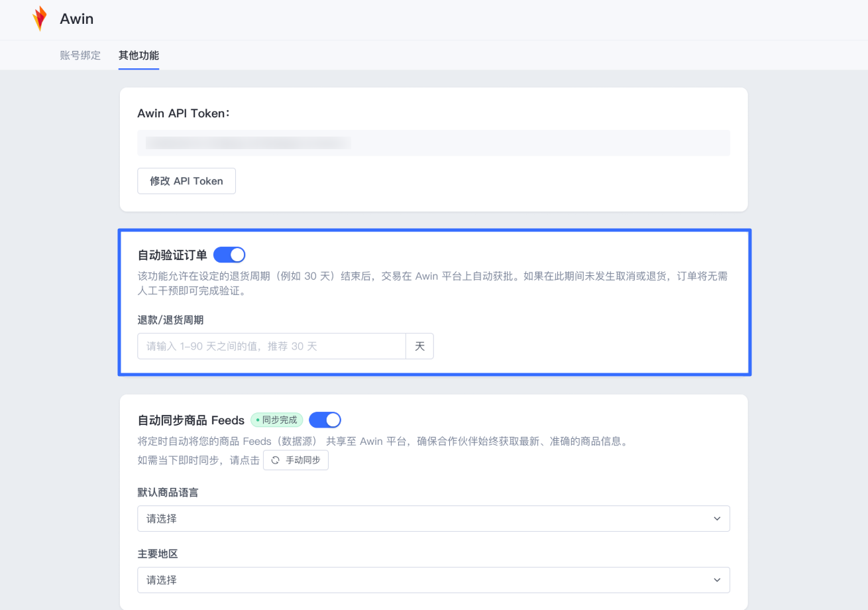868x610 pixels.
Task: Open the 默认商品语言 dropdown
Action: pyautogui.click(x=433, y=518)
